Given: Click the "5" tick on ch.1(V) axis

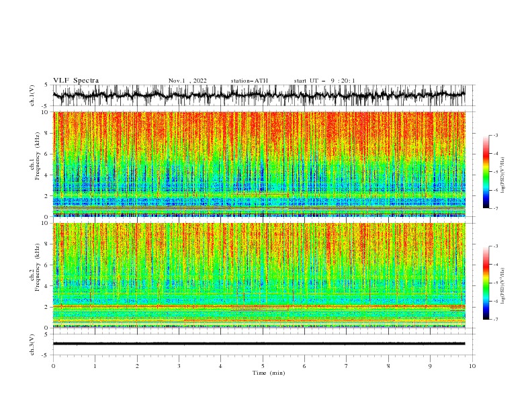Looking at the screenshot, I should pyautogui.click(x=47, y=85).
